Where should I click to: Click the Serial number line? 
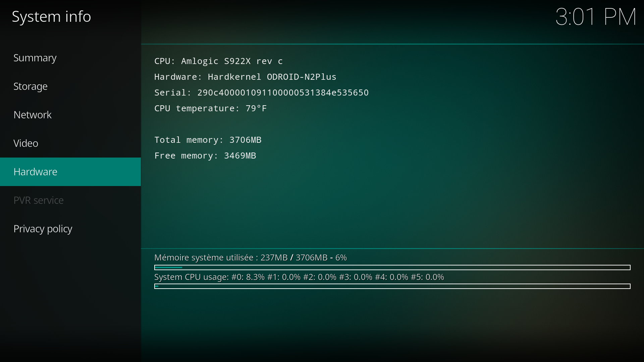(261, 93)
